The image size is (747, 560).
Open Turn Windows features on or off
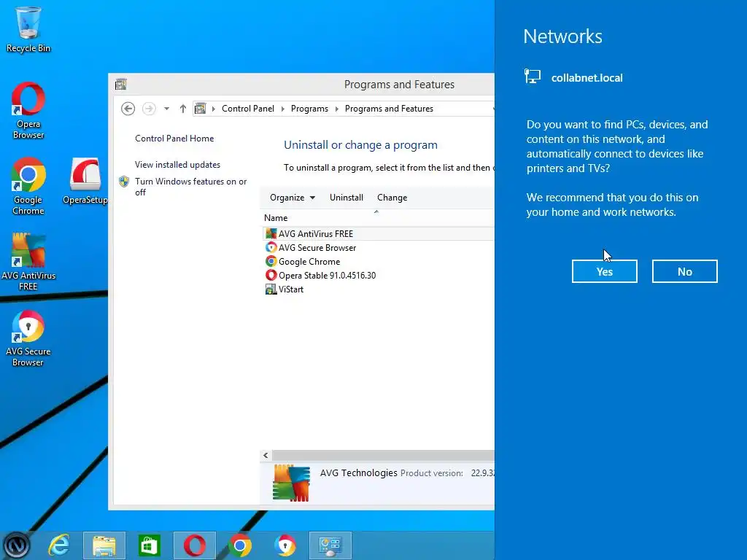pyautogui.click(x=190, y=187)
